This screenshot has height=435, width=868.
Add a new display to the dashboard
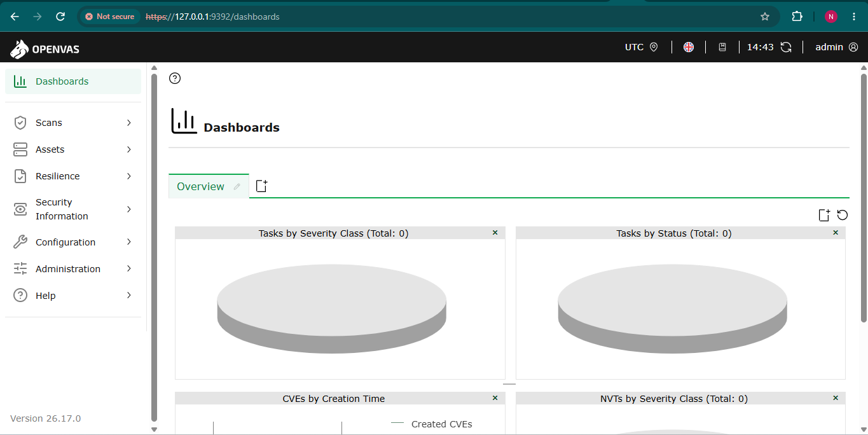click(824, 215)
